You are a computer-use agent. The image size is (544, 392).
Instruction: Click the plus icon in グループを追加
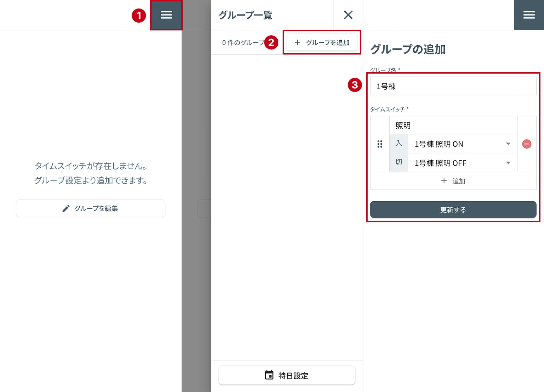(297, 42)
